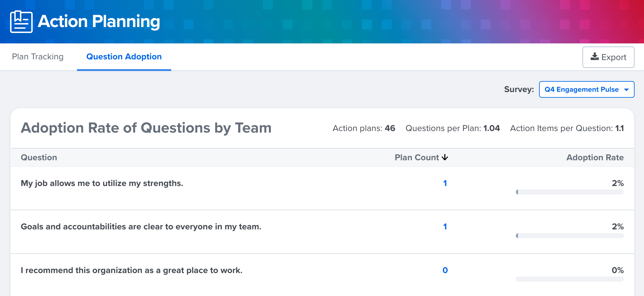Click the Adoption Rate column header
644x296 pixels.
tap(595, 157)
